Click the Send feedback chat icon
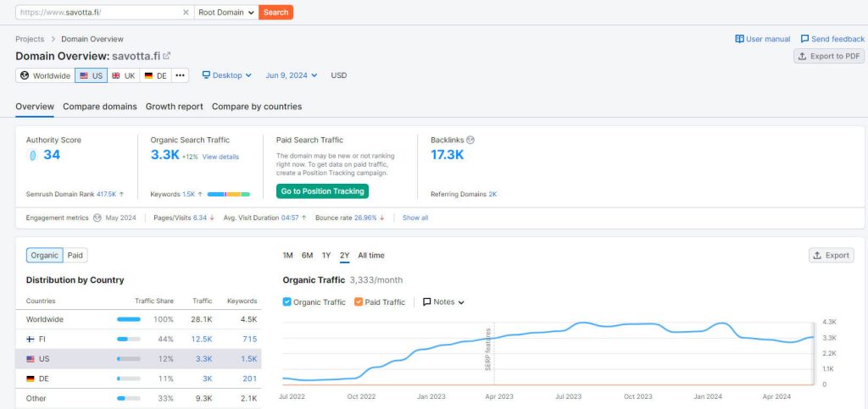 pos(805,39)
